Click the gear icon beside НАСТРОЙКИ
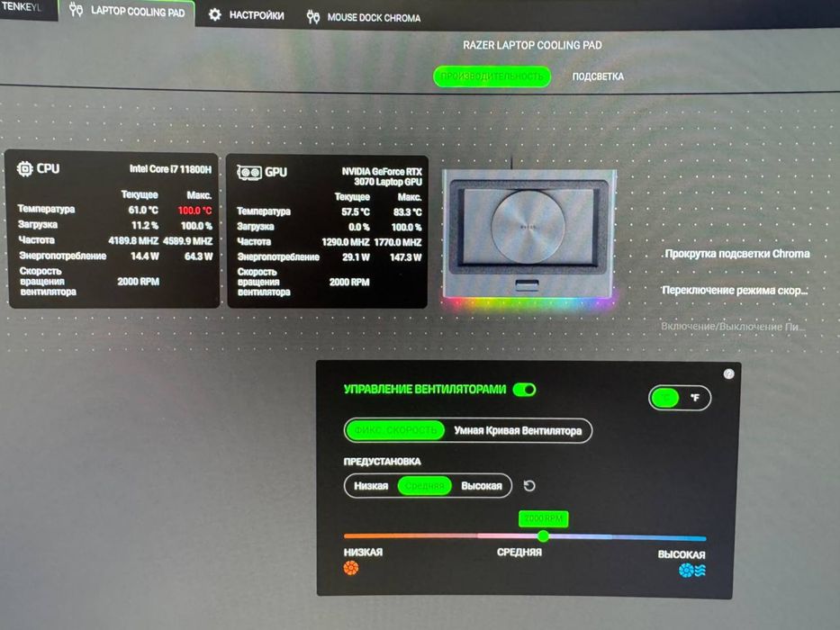Image resolution: width=840 pixels, height=630 pixels. [x=215, y=14]
